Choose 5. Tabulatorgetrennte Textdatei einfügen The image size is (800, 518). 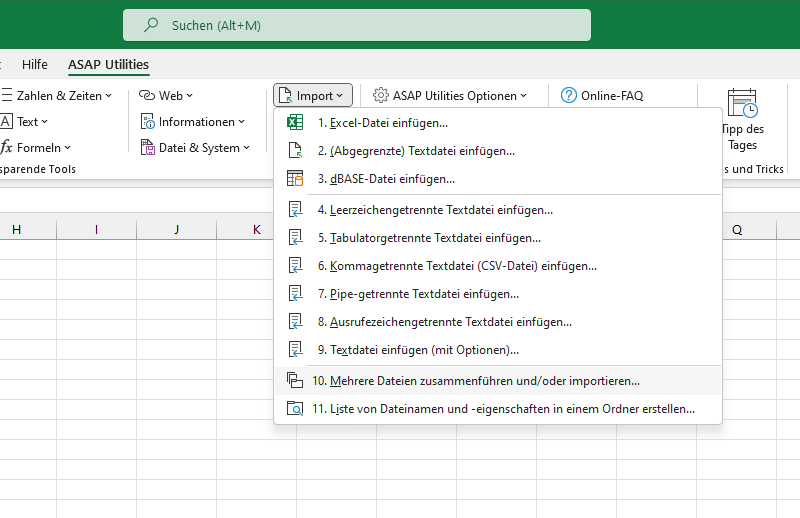click(498, 237)
